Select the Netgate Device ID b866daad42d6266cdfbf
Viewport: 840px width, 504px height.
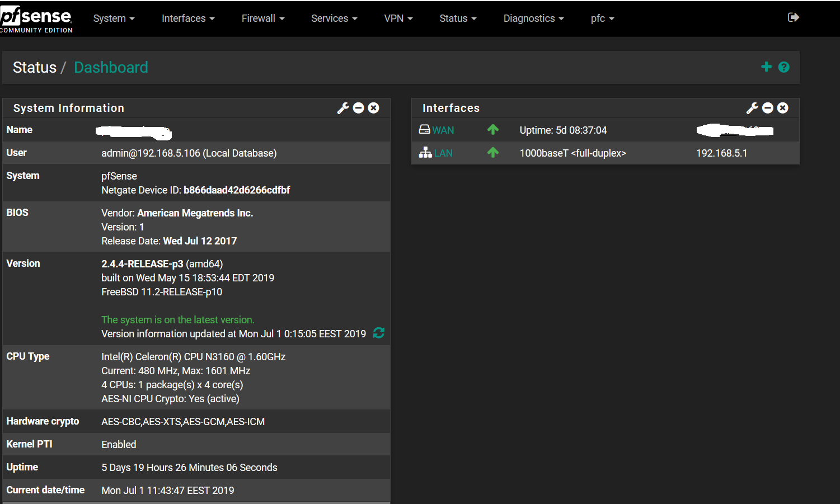237,190
